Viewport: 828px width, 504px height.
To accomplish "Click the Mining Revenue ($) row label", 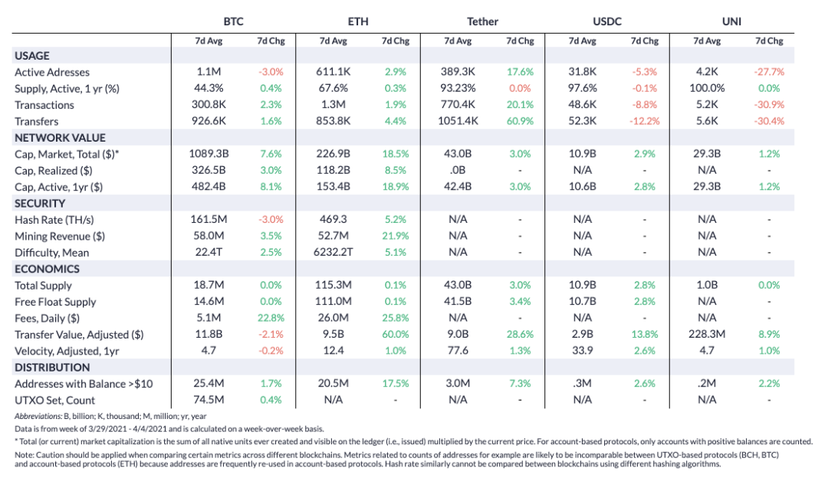I will tap(60, 236).
